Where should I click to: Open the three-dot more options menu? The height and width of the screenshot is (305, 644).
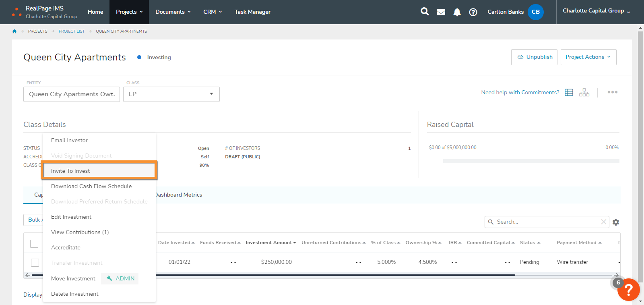pos(612,92)
